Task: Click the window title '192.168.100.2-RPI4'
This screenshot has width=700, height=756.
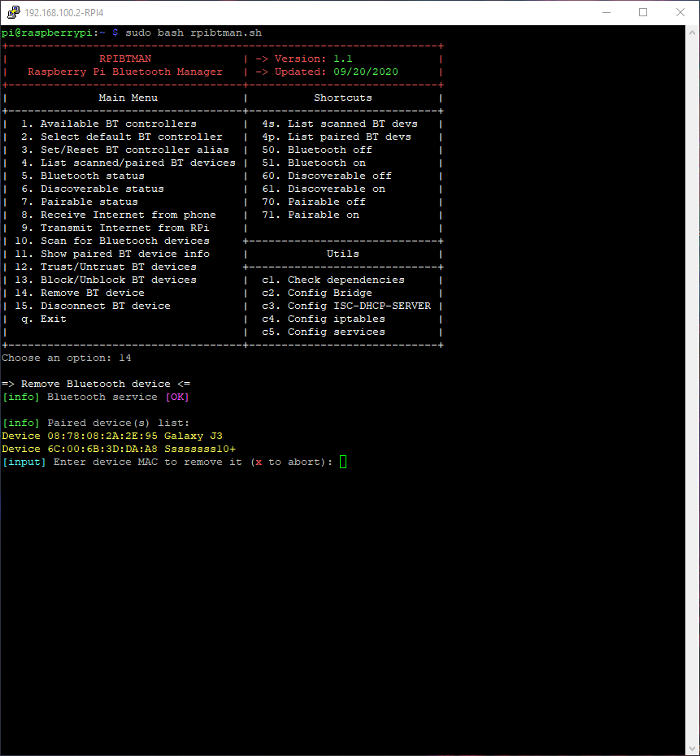Action: [x=64, y=12]
